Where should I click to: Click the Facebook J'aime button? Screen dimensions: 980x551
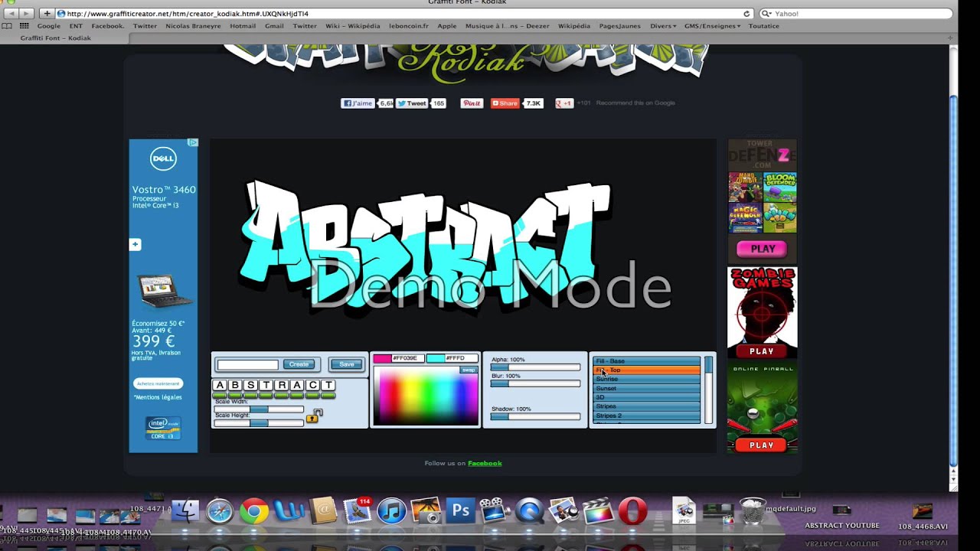[358, 103]
